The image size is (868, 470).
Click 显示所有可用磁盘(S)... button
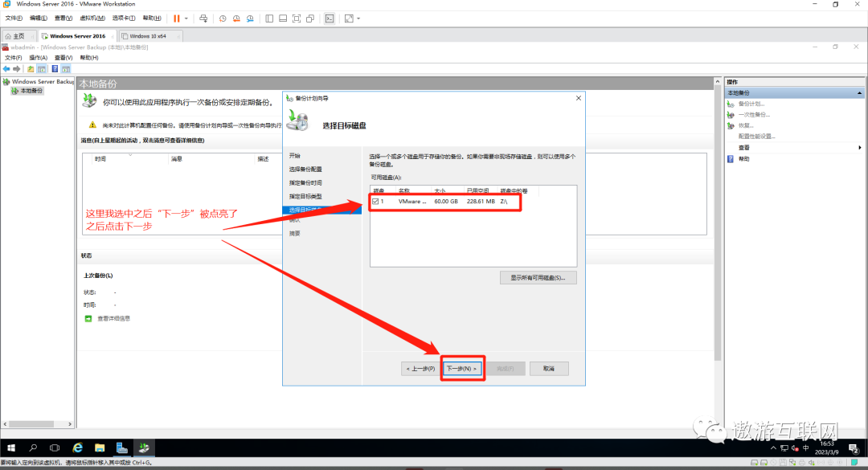pos(538,278)
